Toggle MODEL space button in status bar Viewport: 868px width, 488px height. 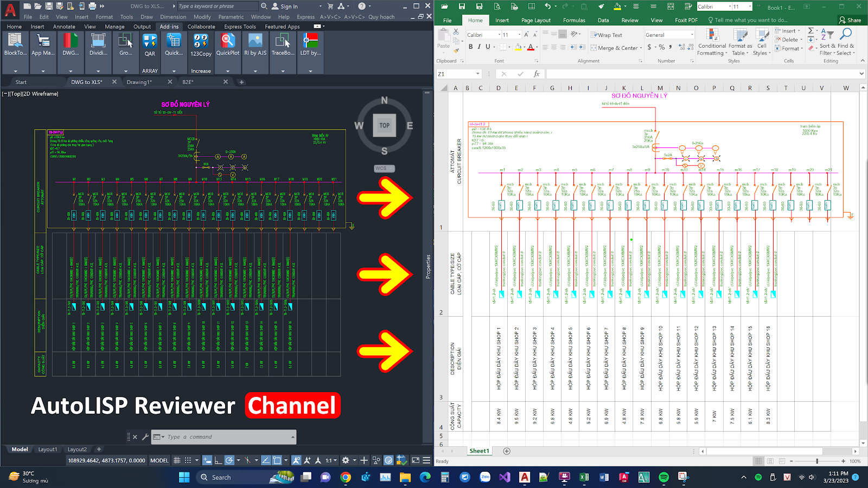[159, 460]
